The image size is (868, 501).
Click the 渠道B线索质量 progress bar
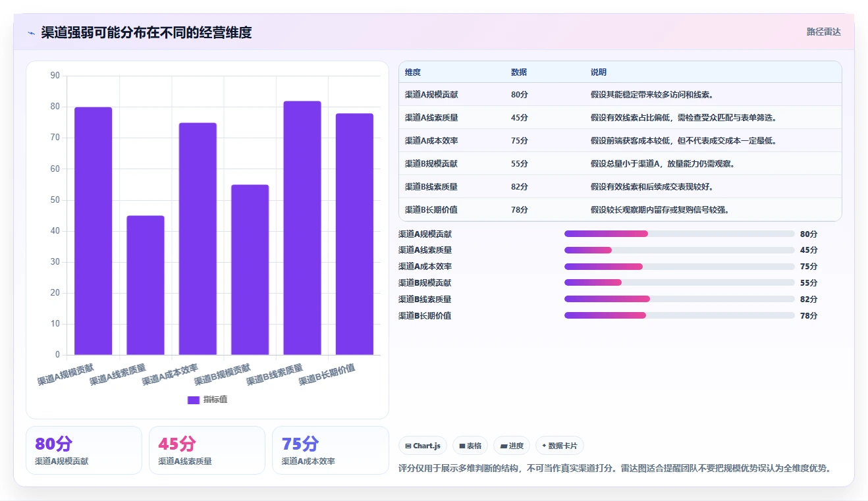[680, 299]
